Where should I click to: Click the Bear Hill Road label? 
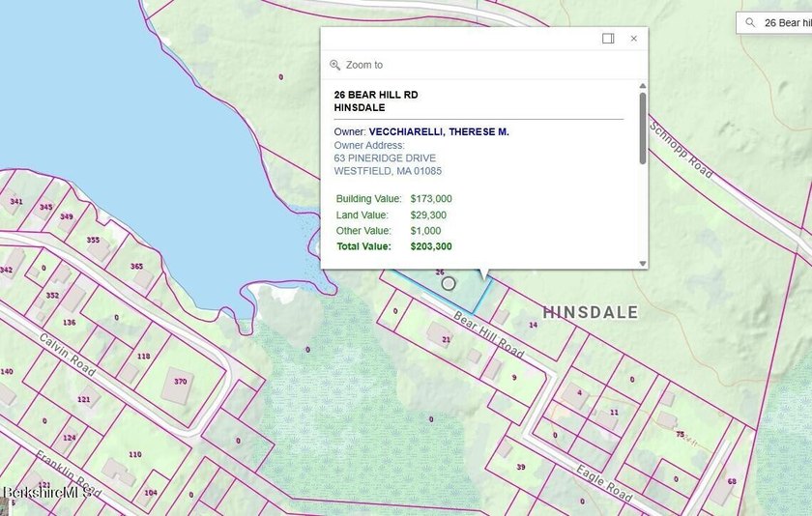489,335
